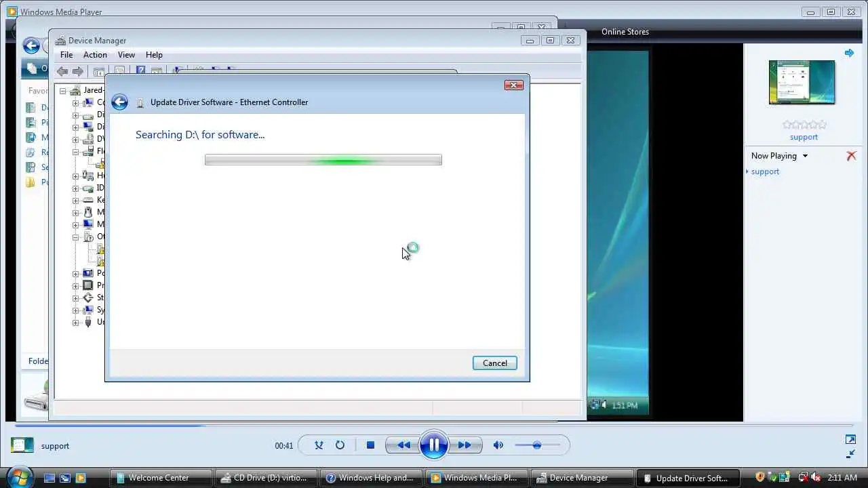
Task: Expand the keyboard-icon category in tree
Action: pos(76,201)
